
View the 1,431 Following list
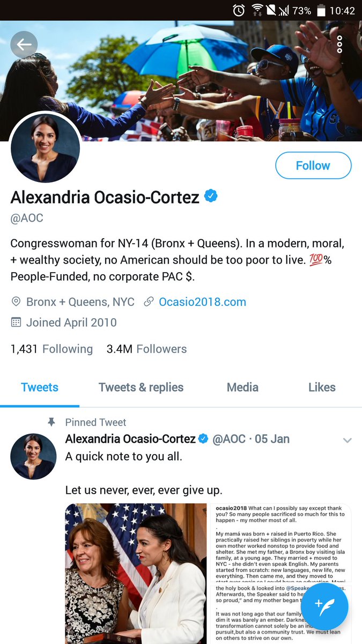tap(51, 349)
